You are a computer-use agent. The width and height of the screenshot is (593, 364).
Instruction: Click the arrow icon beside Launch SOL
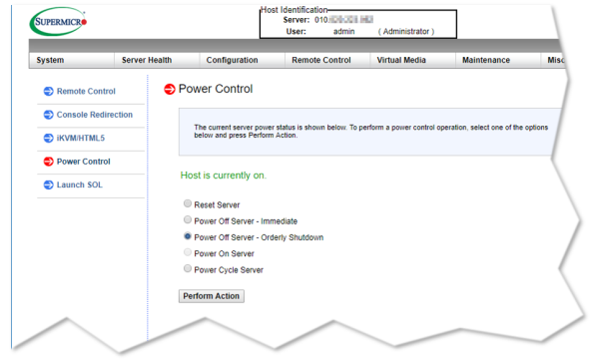click(48, 185)
